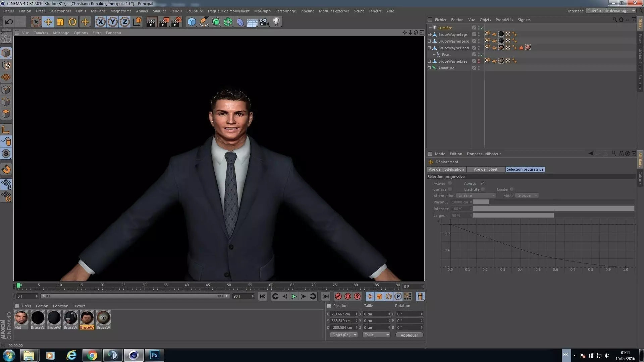644x362 pixels.
Task: Enable the Activer checkbox
Action: (x=450, y=183)
